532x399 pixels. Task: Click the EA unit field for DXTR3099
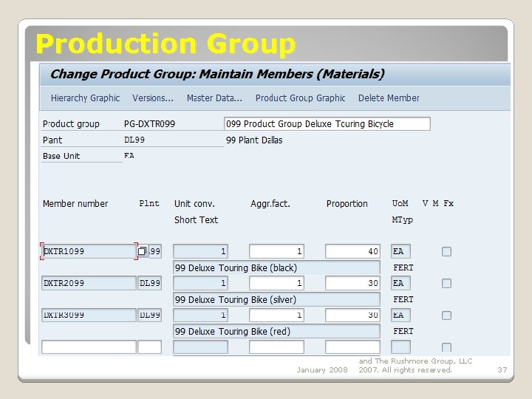coord(400,315)
